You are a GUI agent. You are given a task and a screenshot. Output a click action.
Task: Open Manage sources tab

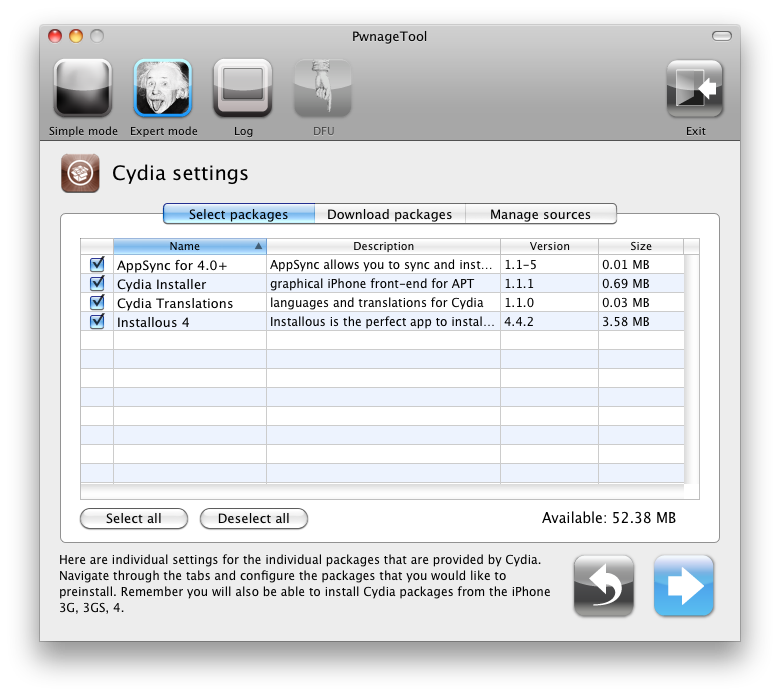tap(541, 214)
